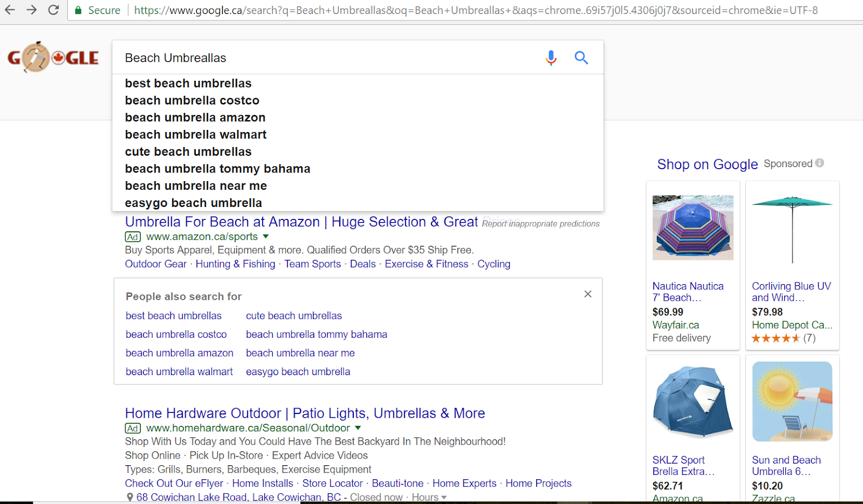Click related search beach umbrella amazon link
Viewport: 863px width, 504px height.
click(x=180, y=353)
